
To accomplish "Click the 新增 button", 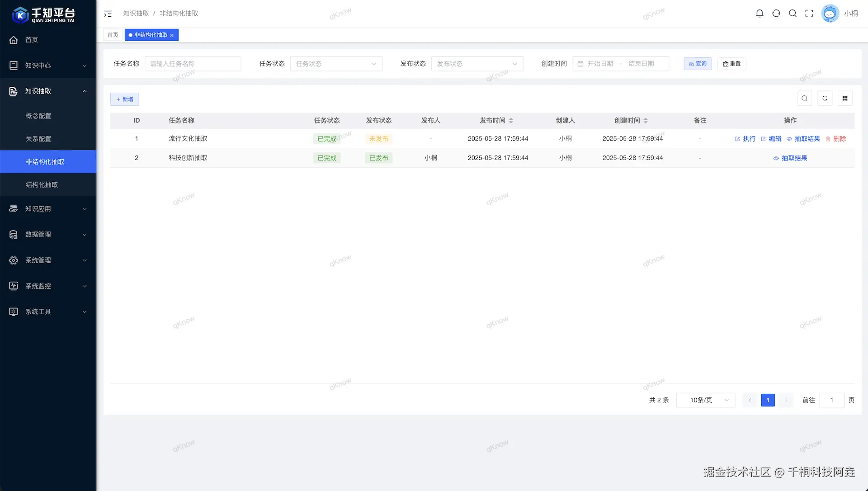I will (124, 99).
